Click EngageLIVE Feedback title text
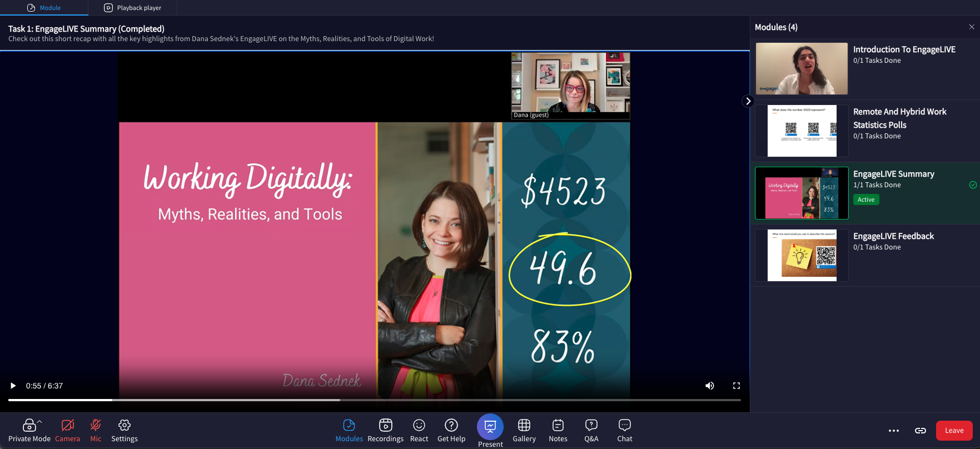980x449 pixels. click(893, 236)
